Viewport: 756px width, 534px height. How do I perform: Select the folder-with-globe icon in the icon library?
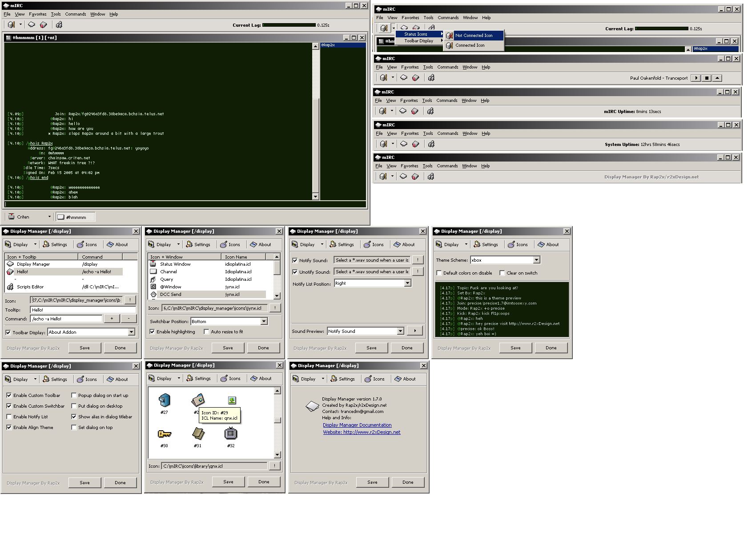click(x=198, y=400)
